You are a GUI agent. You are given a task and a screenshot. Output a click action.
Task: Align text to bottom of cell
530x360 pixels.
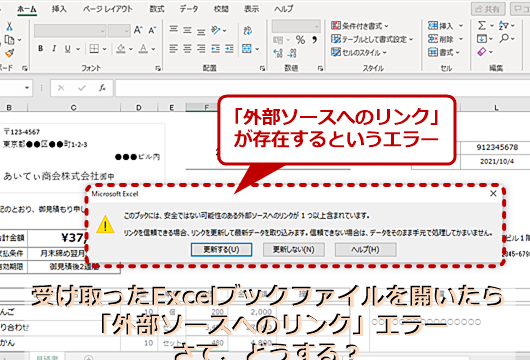201,31
